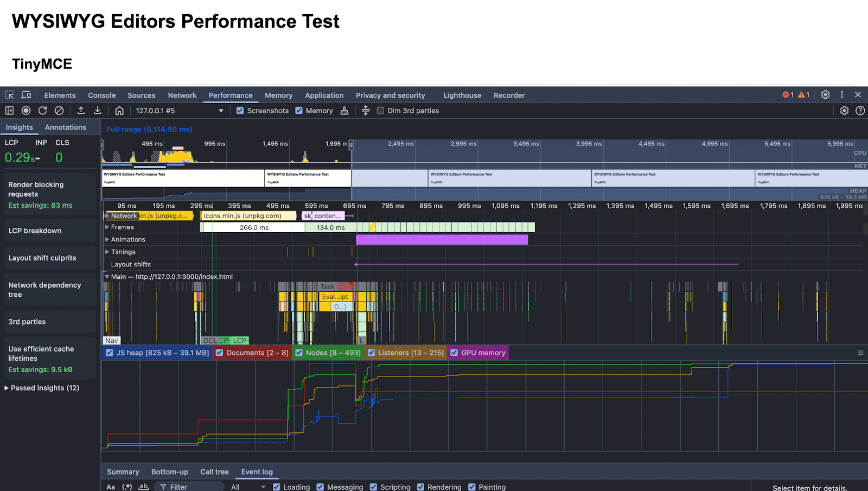868x491 pixels.
Task: Collapse the Main thread track
Action: (107, 276)
